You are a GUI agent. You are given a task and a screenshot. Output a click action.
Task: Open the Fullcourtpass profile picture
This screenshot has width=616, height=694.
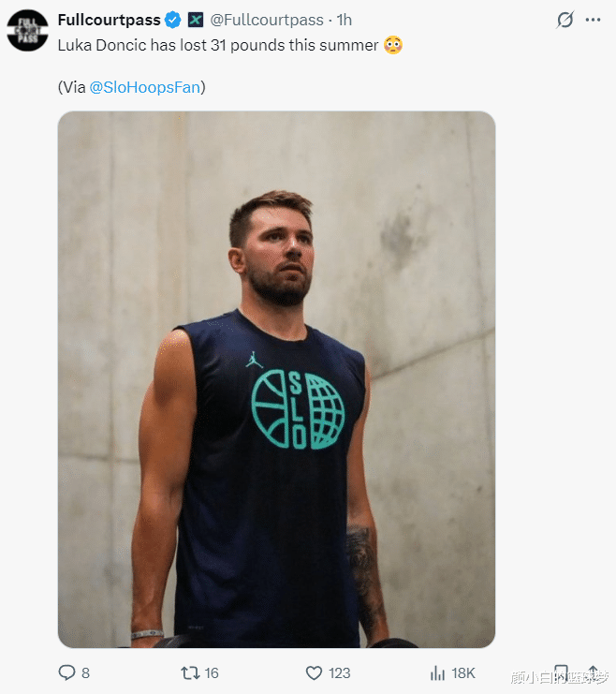pyautogui.click(x=27, y=30)
